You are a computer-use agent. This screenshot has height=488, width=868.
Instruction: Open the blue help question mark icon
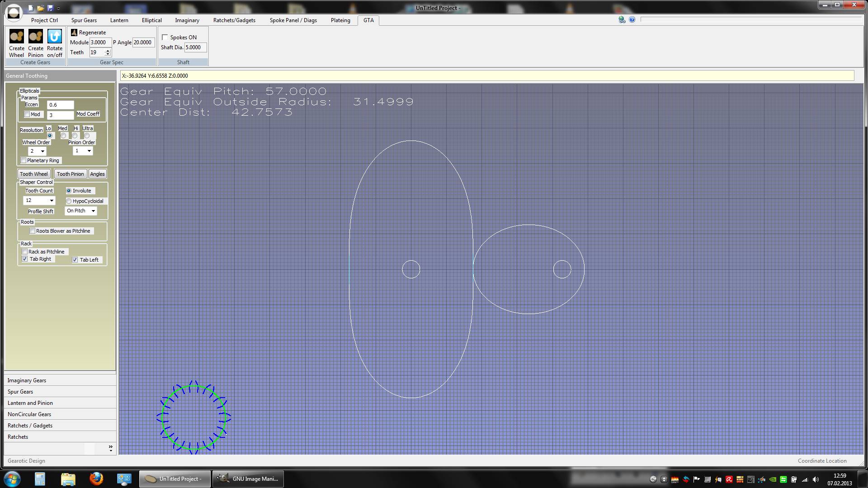pyautogui.click(x=632, y=20)
